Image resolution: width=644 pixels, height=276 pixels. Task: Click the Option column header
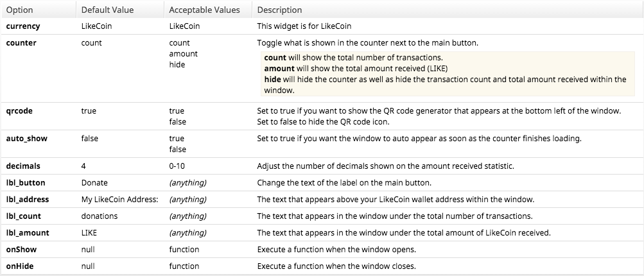point(39,10)
